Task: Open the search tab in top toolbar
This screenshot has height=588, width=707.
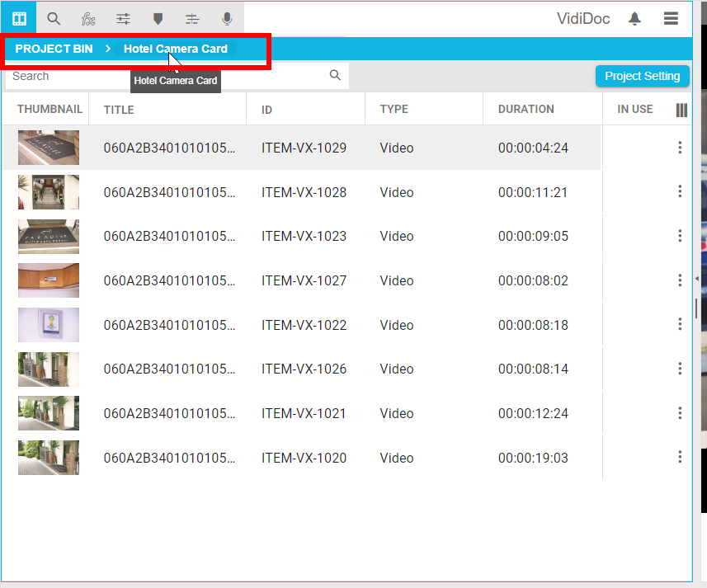Action: (54, 18)
